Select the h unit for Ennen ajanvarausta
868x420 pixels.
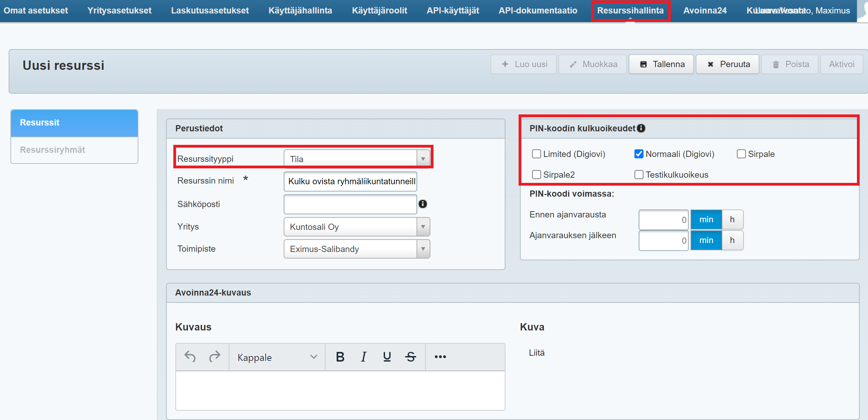point(732,220)
